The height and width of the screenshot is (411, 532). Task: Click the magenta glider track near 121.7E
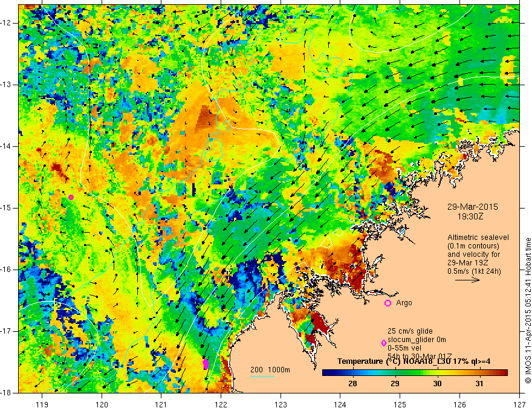206,364
